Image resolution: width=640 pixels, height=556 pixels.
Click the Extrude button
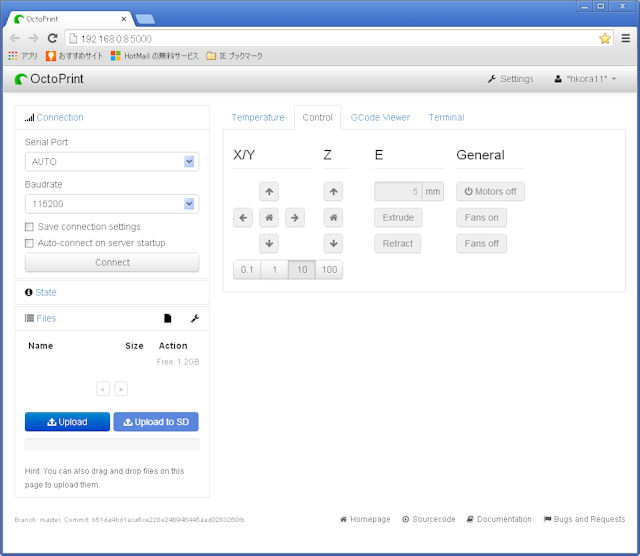pyautogui.click(x=398, y=218)
